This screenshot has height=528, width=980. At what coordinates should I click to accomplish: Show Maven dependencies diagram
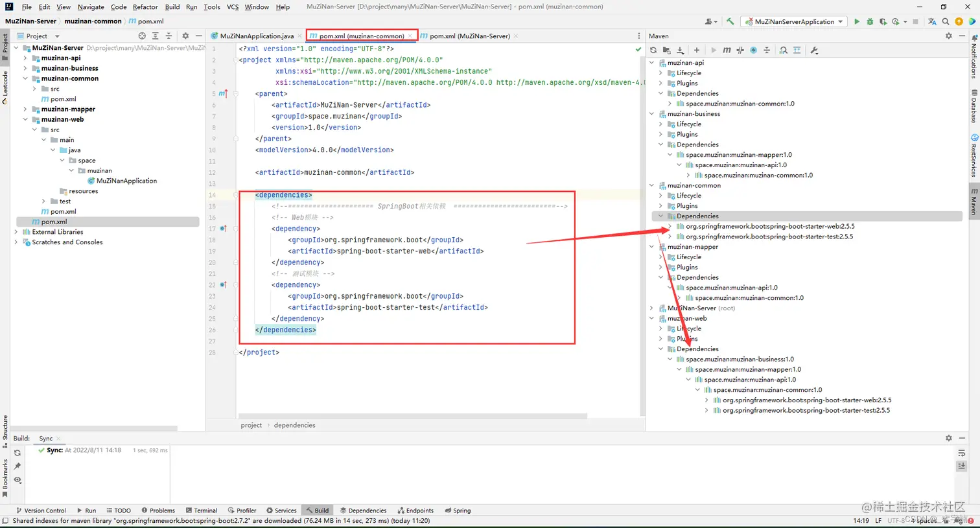coord(797,50)
